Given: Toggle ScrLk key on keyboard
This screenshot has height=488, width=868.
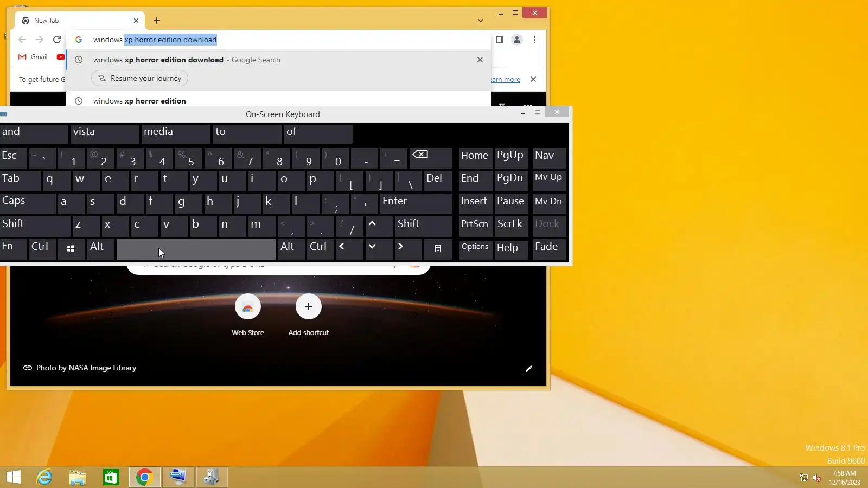Looking at the screenshot, I should pyautogui.click(x=511, y=226).
